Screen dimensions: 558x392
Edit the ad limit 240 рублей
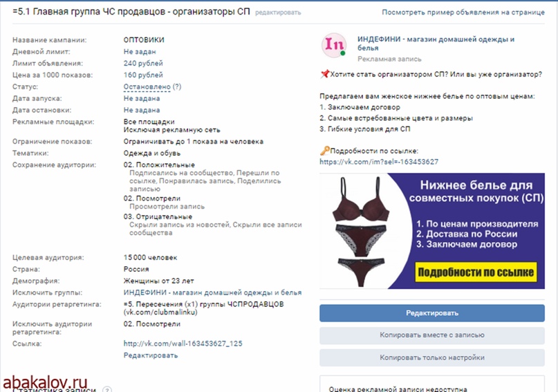[143, 64]
